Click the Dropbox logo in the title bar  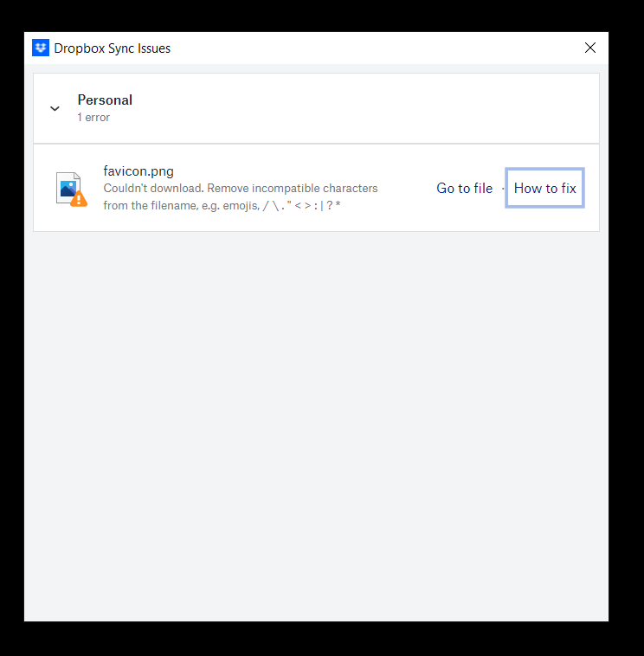click(x=41, y=48)
